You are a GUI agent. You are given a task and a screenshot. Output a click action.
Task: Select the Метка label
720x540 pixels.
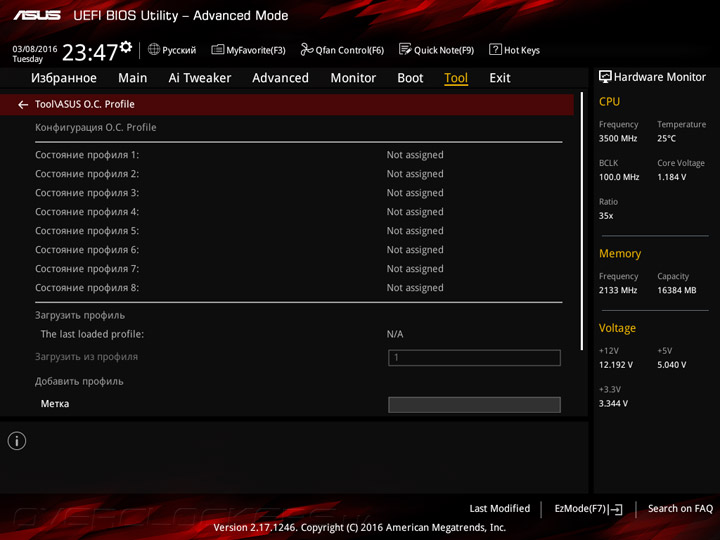(55, 404)
